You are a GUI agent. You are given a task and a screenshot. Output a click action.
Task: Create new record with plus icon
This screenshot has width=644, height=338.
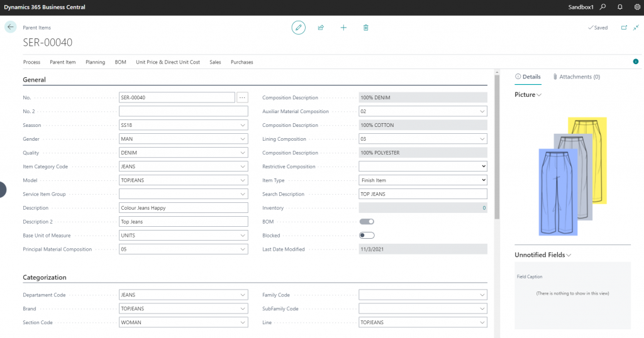click(x=343, y=28)
